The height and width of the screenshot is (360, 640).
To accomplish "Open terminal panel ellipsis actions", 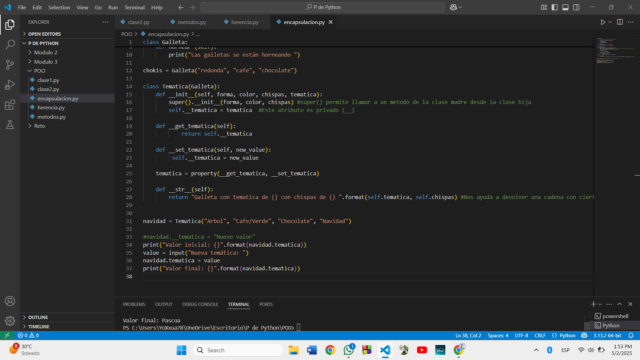I will click(x=609, y=304).
